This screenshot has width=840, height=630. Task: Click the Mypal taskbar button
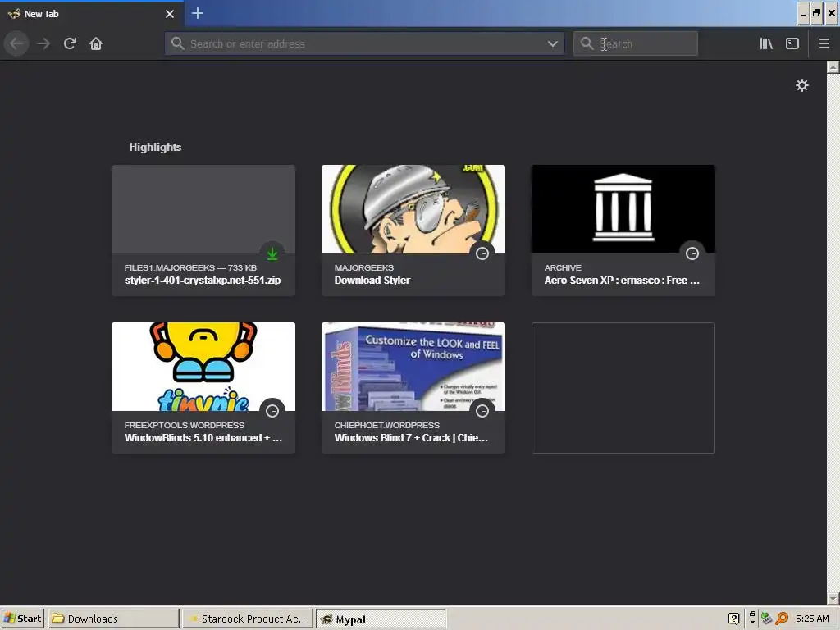(x=381, y=619)
